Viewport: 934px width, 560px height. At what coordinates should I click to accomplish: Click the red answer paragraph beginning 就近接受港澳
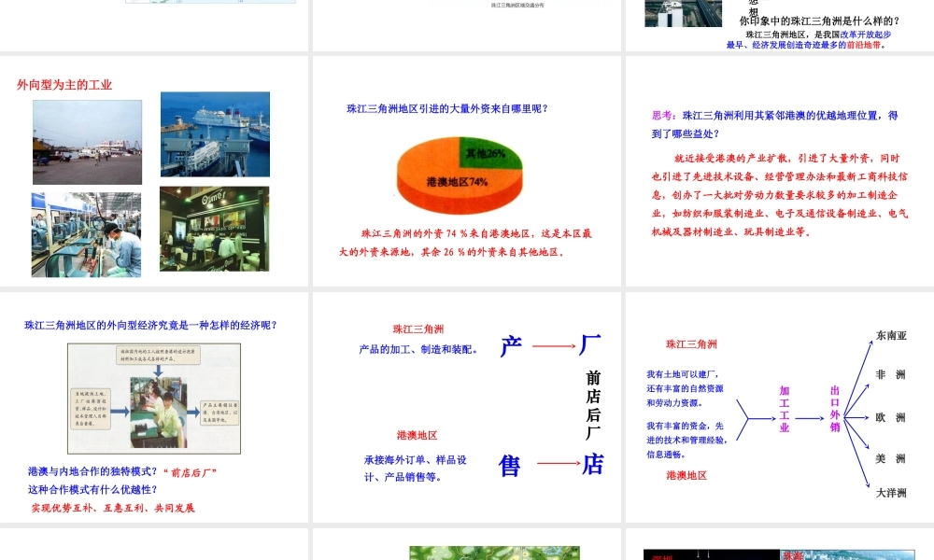[x=780, y=195]
